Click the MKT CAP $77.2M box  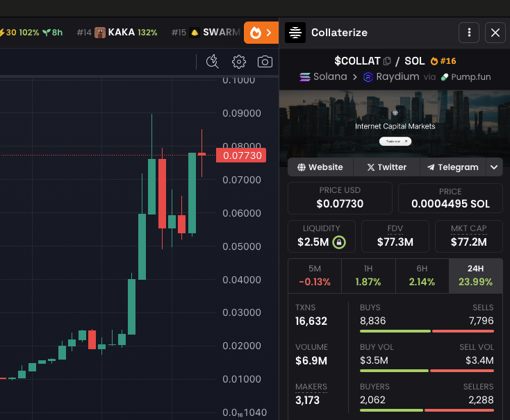coord(469,236)
